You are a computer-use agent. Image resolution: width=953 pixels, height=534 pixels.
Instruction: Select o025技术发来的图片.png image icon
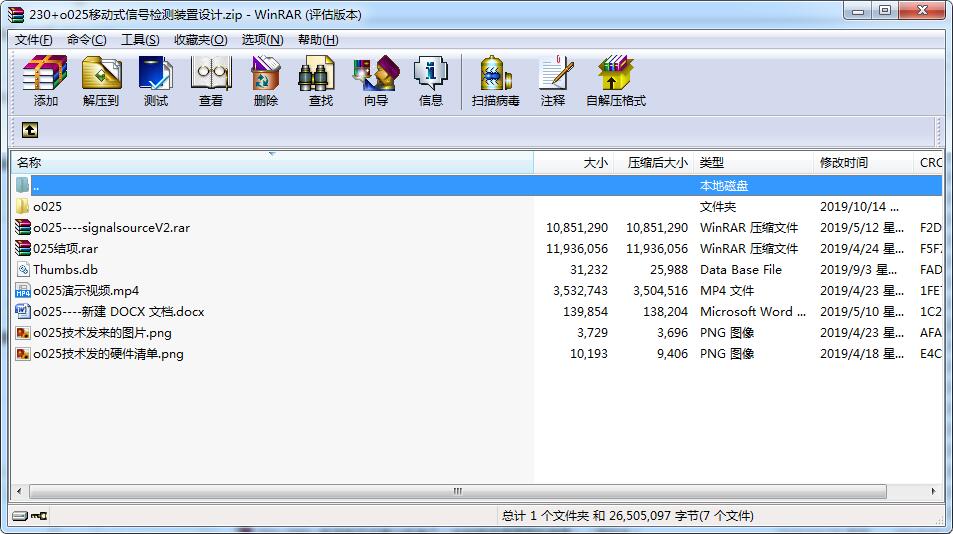pyautogui.click(x=22, y=333)
